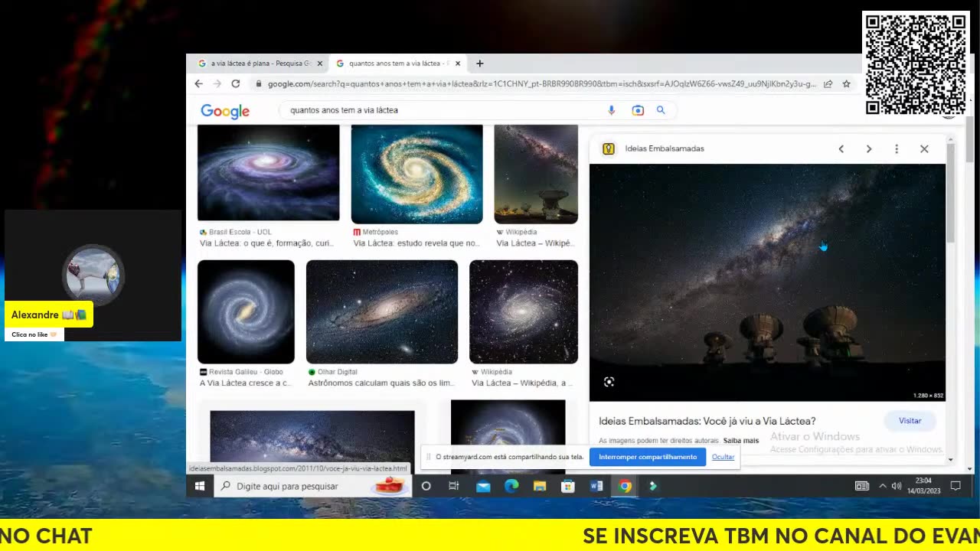
Task: Open the Revista Galileu galaxy image
Action: [246, 311]
